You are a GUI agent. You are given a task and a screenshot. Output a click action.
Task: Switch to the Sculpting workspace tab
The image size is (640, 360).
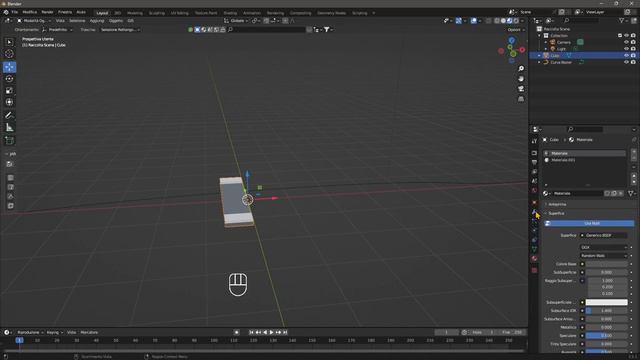(156, 13)
